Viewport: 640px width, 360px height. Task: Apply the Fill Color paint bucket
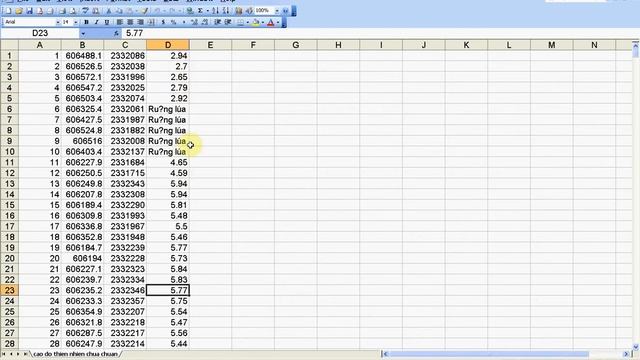point(256,22)
